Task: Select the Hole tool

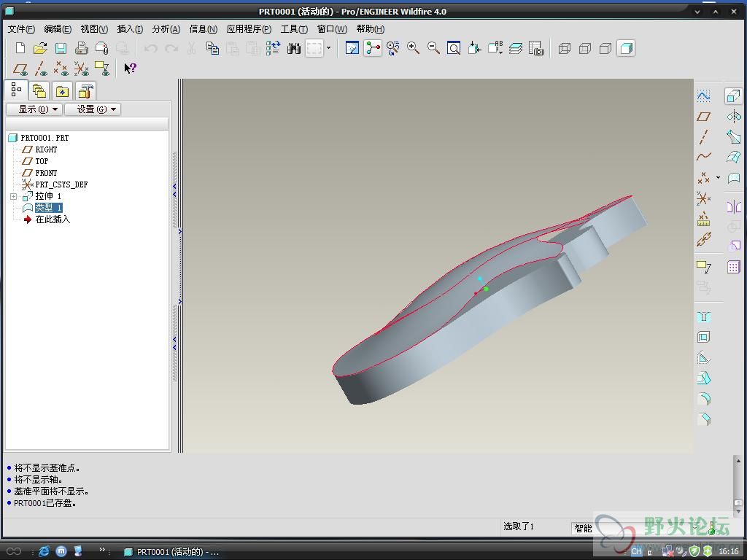Action: coord(704,316)
